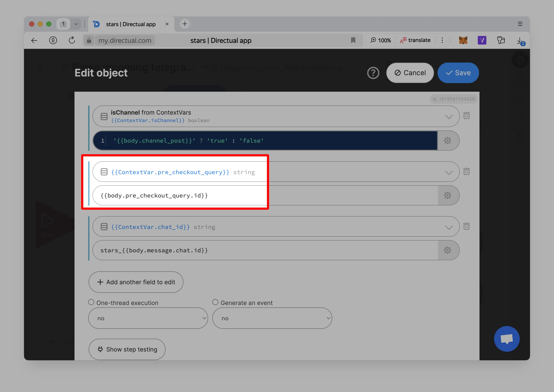This screenshot has height=392, width=554.
Task: Open the MetaMask fox extension
Action: coord(463,40)
